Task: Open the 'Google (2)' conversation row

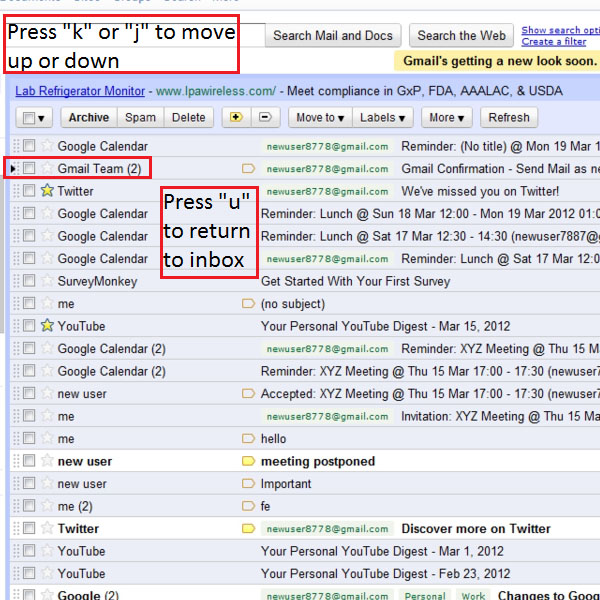Action: (x=305, y=593)
